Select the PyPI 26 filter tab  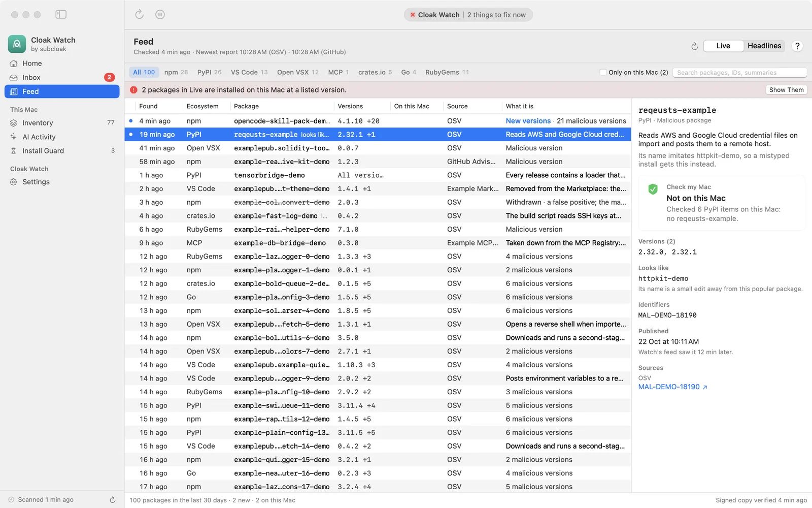pos(209,73)
